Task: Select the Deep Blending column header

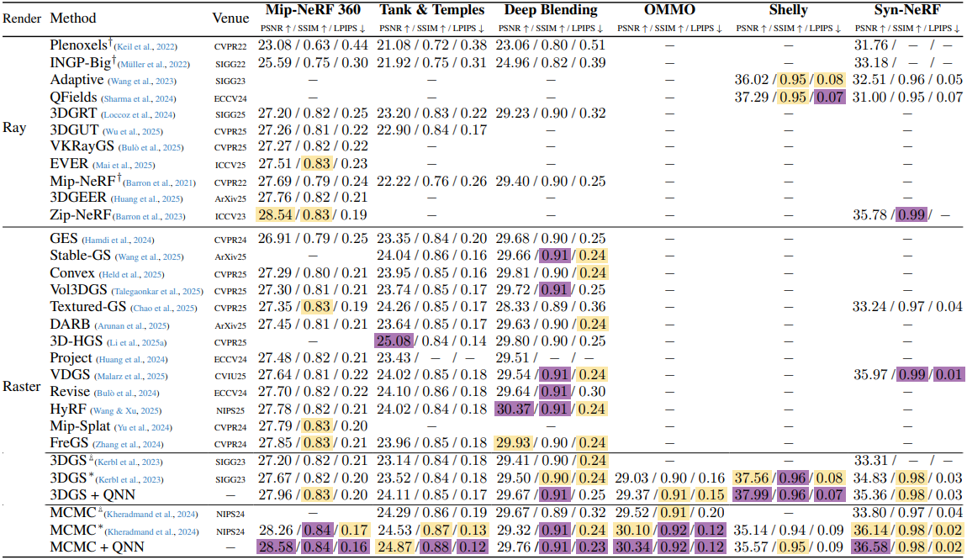Action: point(551,11)
